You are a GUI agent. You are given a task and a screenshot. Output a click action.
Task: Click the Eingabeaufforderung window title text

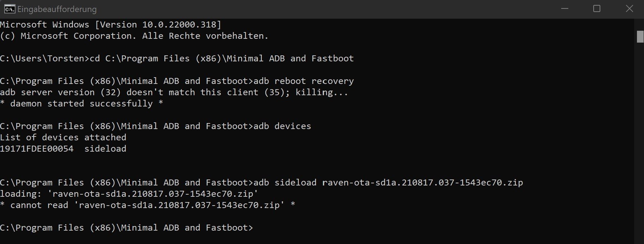pyautogui.click(x=57, y=9)
